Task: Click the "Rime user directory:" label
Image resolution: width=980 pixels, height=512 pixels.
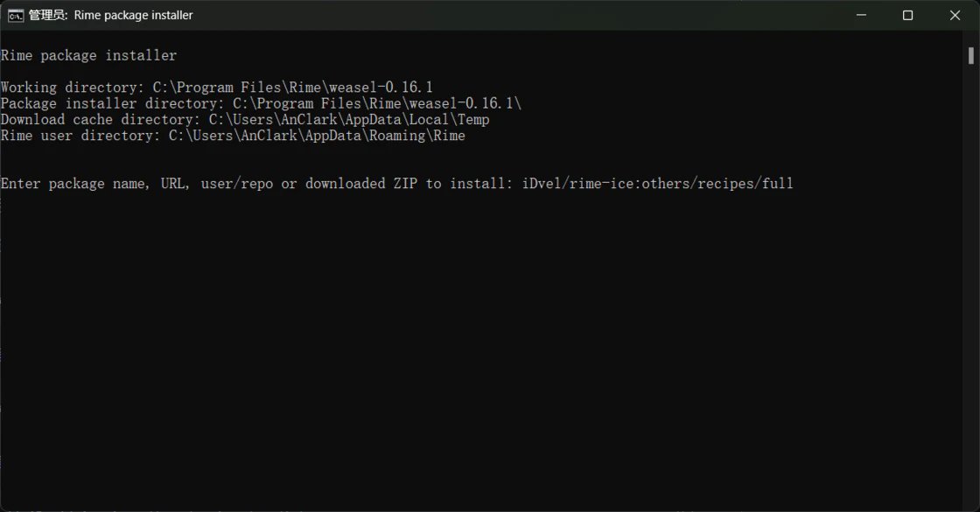Action: coord(80,136)
